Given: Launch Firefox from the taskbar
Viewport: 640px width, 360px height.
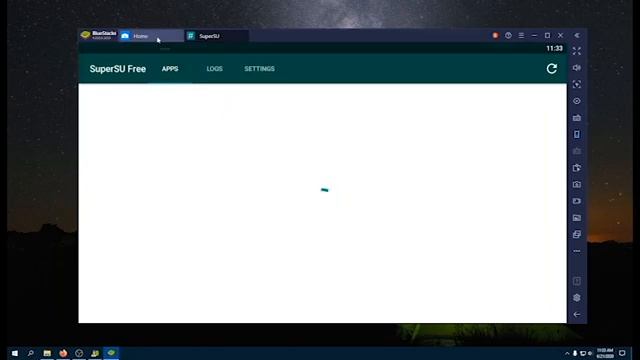Looking at the screenshot, I should click(63, 353).
